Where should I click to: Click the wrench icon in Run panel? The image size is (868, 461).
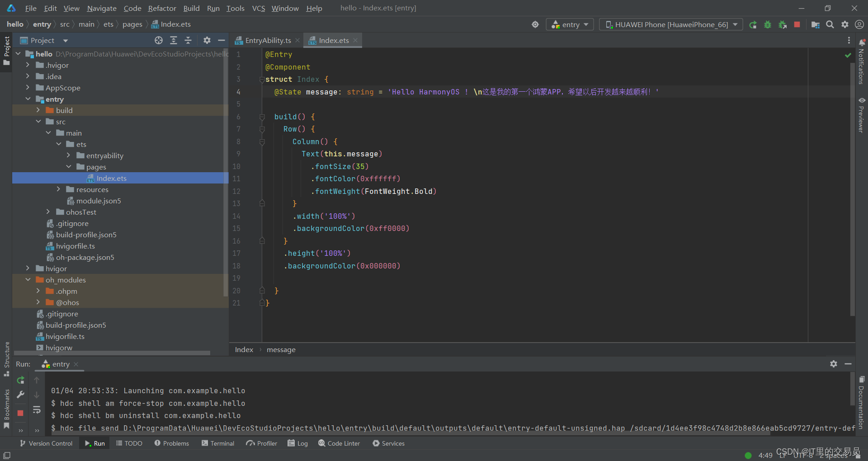click(x=20, y=395)
